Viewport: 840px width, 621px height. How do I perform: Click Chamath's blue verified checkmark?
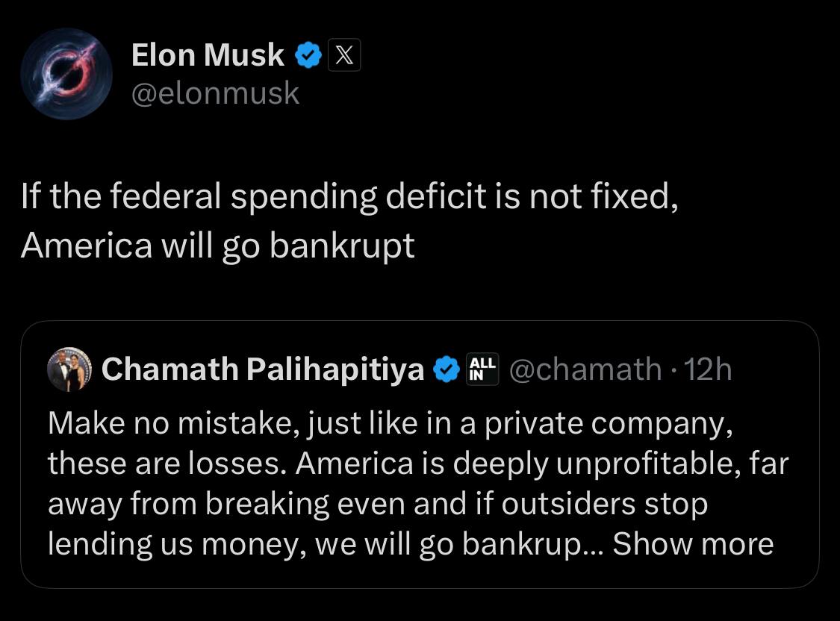click(447, 369)
